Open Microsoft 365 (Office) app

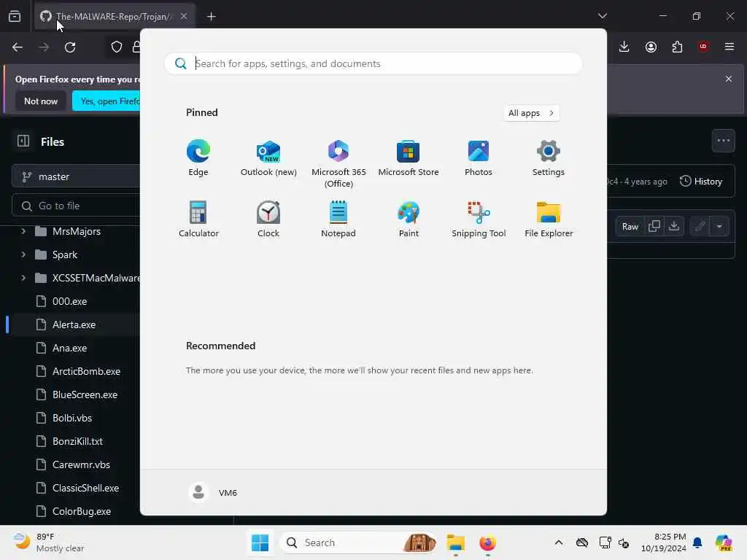click(338, 164)
